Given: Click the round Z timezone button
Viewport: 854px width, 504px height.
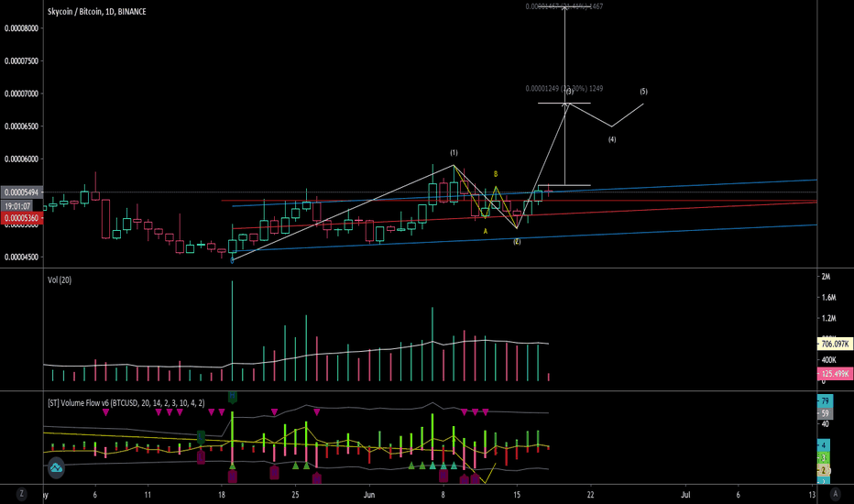Looking at the screenshot, I should tap(21, 494).
